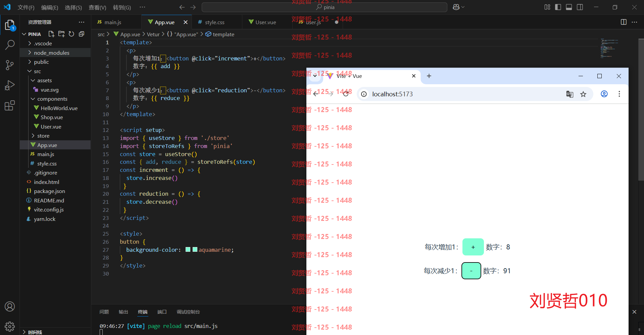Open the Extensions view
This screenshot has height=335, width=644.
click(x=10, y=106)
